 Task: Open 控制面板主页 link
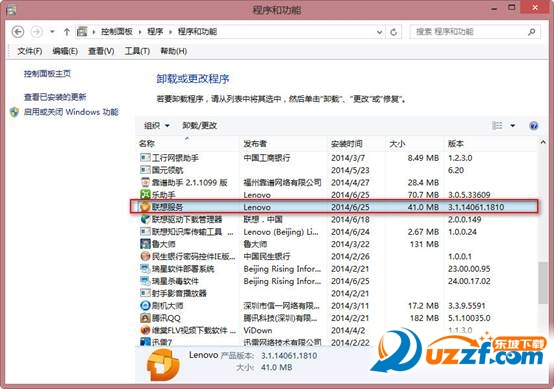[x=47, y=73]
